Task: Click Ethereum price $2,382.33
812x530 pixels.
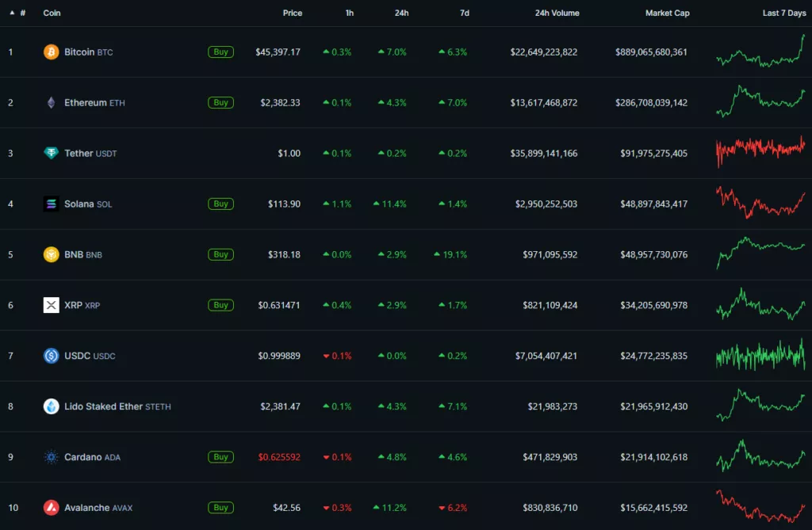Action: click(x=280, y=102)
